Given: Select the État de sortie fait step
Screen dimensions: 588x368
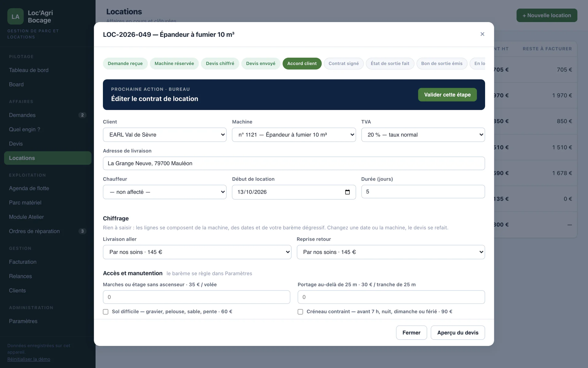Looking at the screenshot, I should [390, 63].
